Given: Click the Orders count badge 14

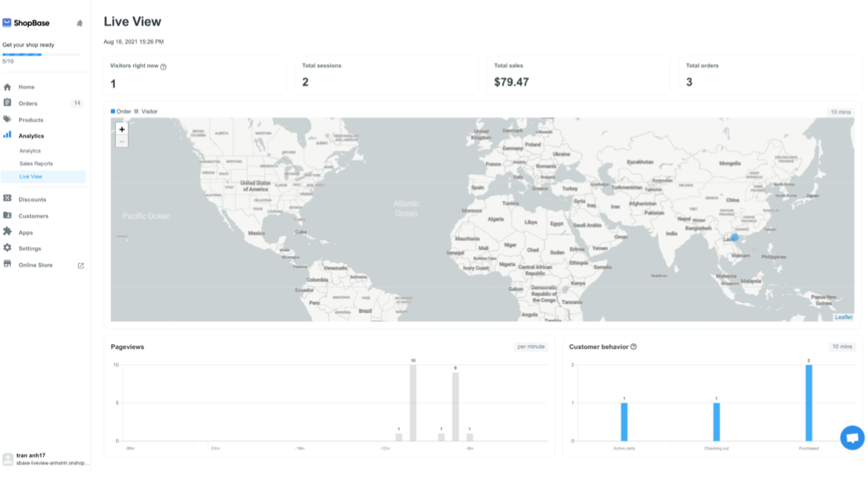Looking at the screenshot, I should (x=77, y=103).
